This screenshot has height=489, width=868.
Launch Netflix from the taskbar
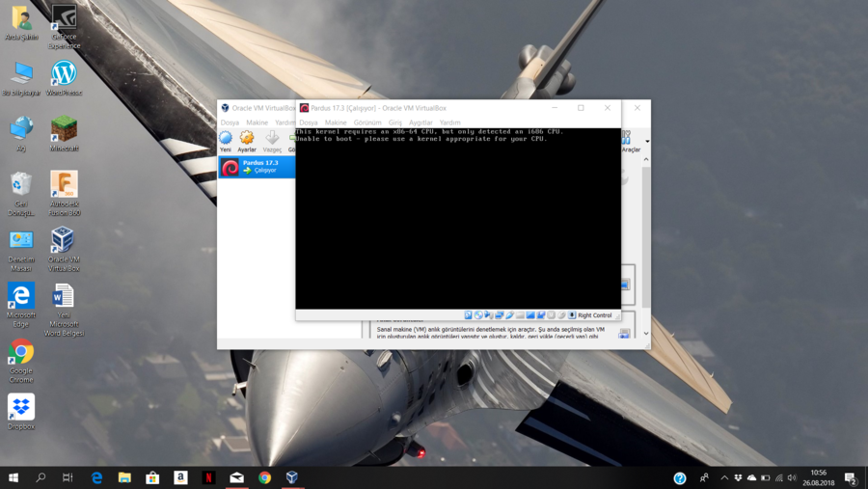pyautogui.click(x=208, y=477)
